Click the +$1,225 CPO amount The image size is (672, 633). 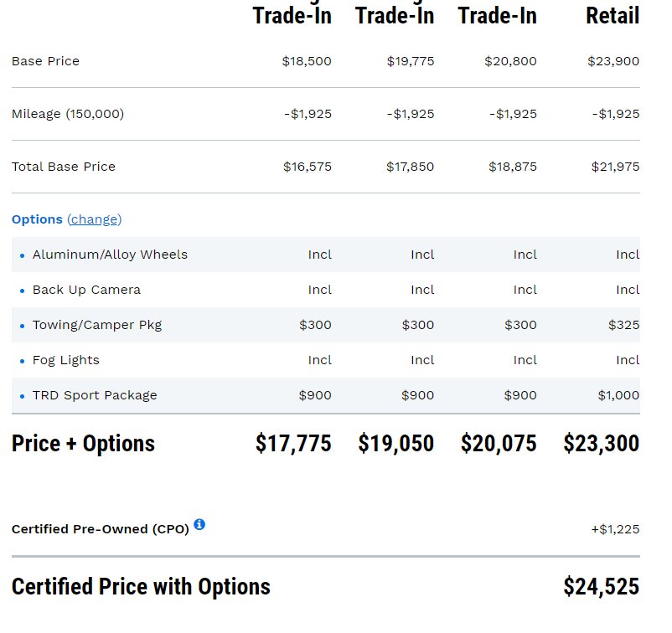615,529
